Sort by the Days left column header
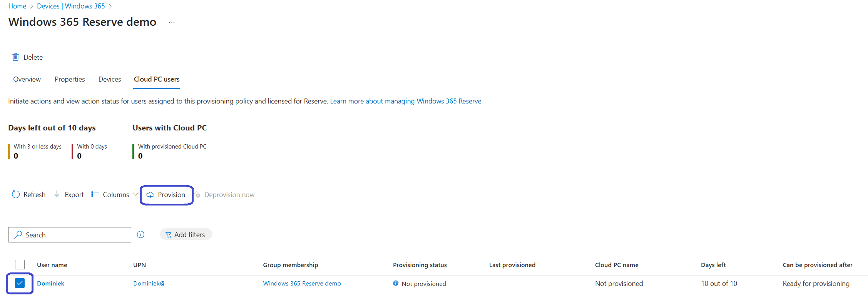The height and width of the screenshot is (304, 868). pos(713,265)
